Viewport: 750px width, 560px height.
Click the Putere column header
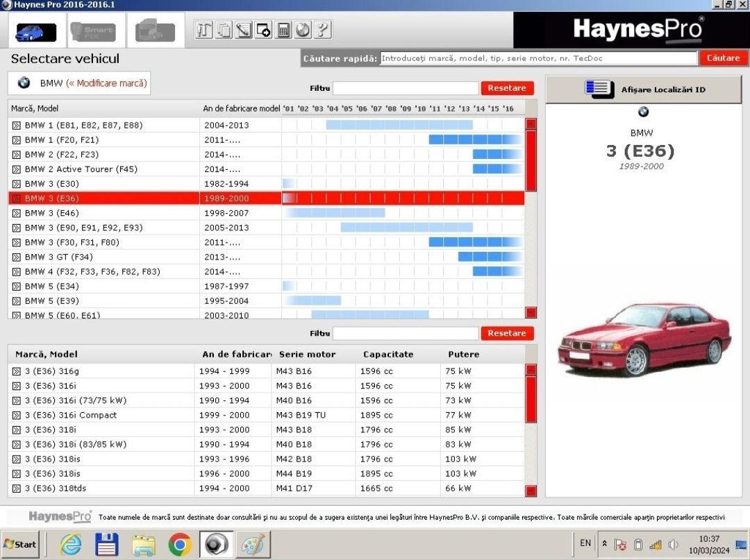463,355
